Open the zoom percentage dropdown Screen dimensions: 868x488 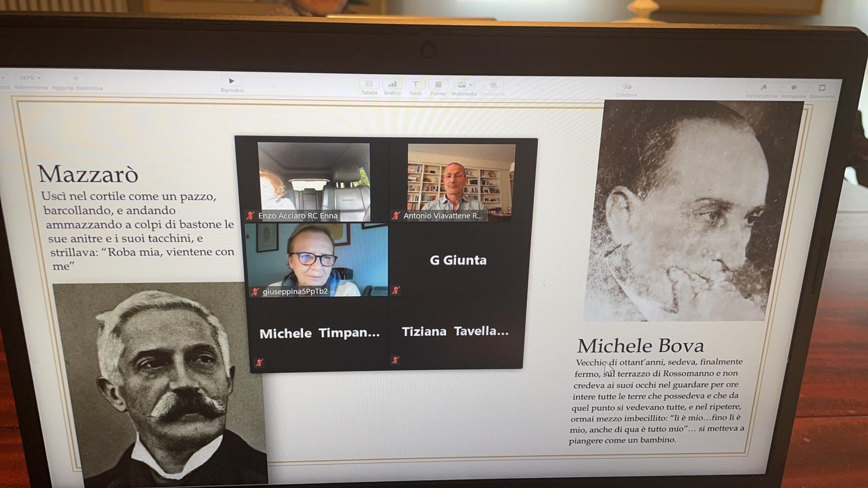pyautogui.click(x=30, y=78)
